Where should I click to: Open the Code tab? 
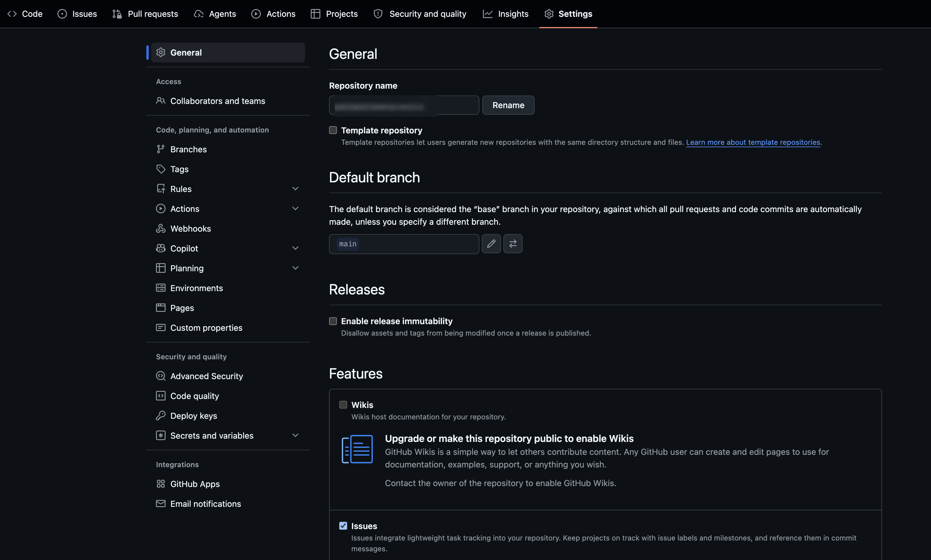click(x=25, y=14)
